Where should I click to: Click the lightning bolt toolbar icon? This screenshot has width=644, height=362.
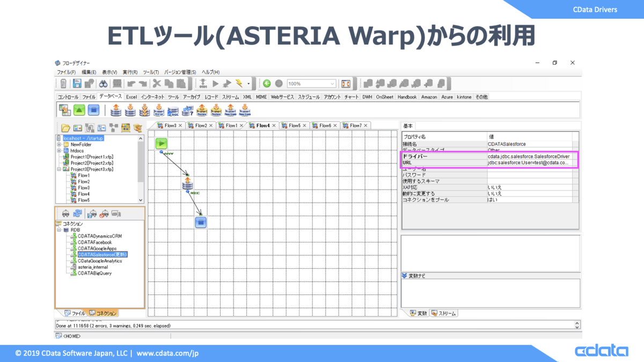[239, 84]
